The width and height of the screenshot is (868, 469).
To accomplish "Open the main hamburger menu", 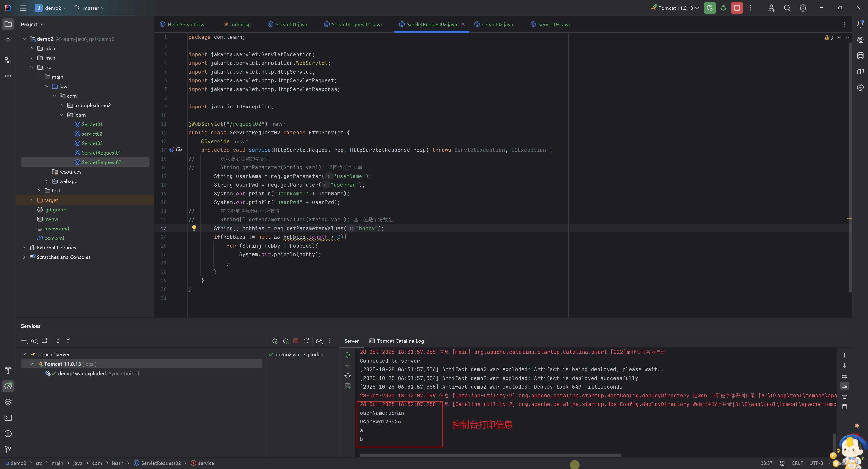I will [23, 8].
